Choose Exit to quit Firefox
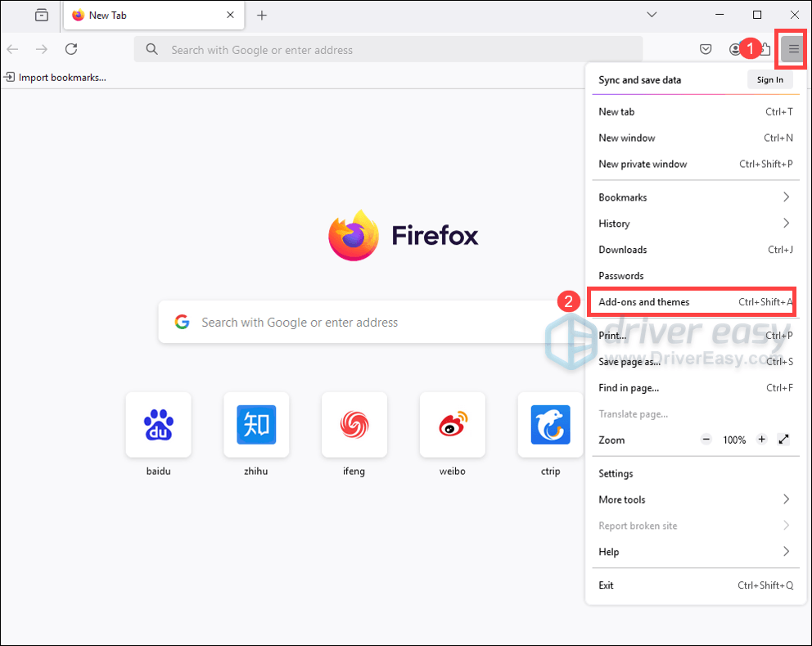This screenshot has height=646, width=812. pos(696,585)
